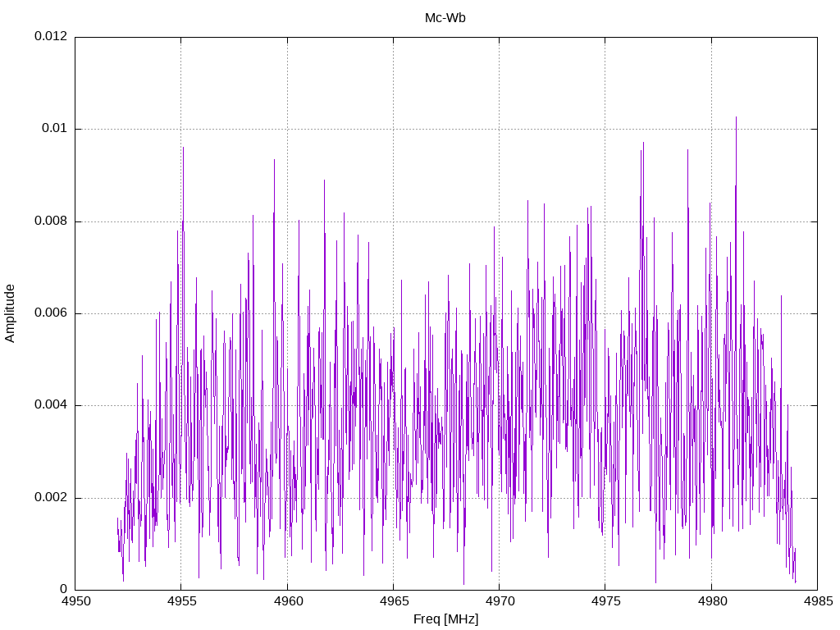The height and width of the screenshot is (630, 840).
Task: Click the y-axis tick label 0.002
Action: coord(52,497)
